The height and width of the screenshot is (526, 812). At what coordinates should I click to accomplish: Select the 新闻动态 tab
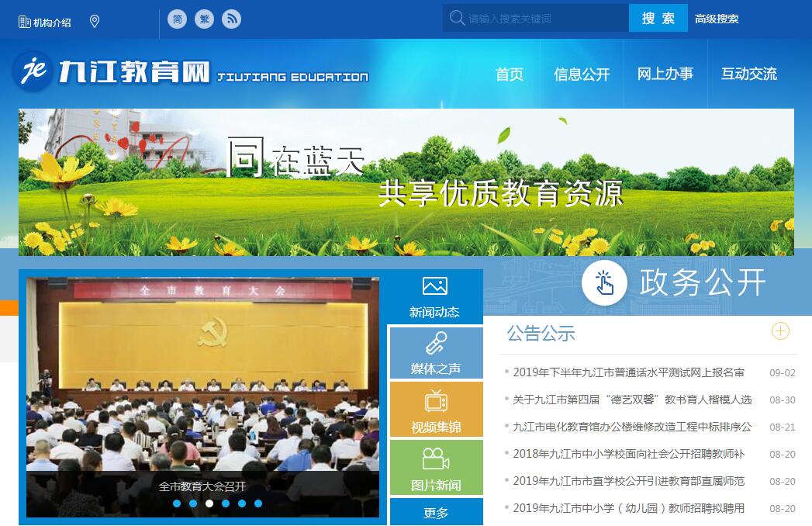click(x=435, y=297)
